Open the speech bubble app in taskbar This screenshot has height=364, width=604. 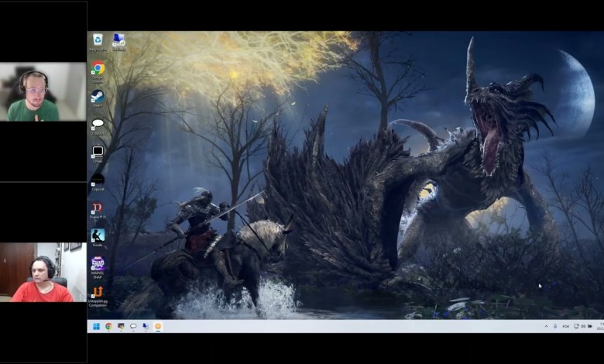click(x=133, y=327)
